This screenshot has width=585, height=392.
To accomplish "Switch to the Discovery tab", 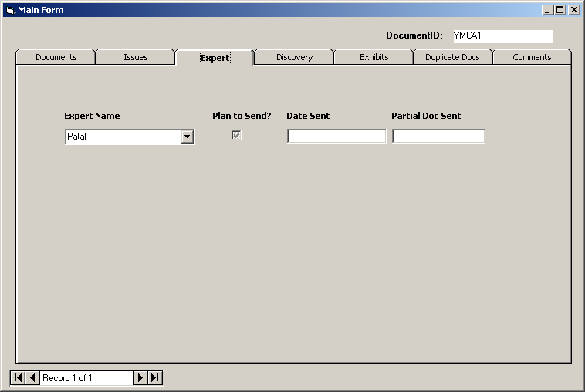I will [294, 57].
